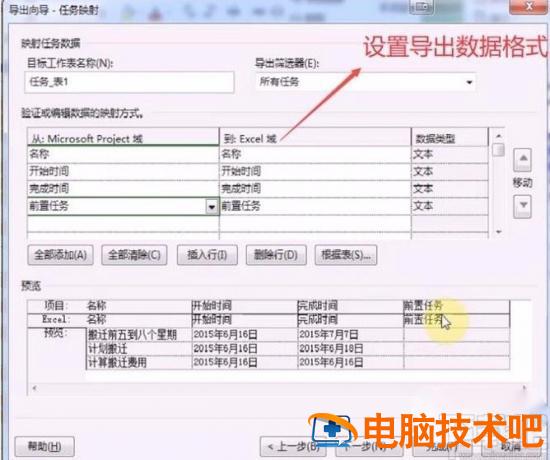Viewport: 550px width, 460px height.
Task: Click the 插入行(I) button
Action: [x=207, y=255]
